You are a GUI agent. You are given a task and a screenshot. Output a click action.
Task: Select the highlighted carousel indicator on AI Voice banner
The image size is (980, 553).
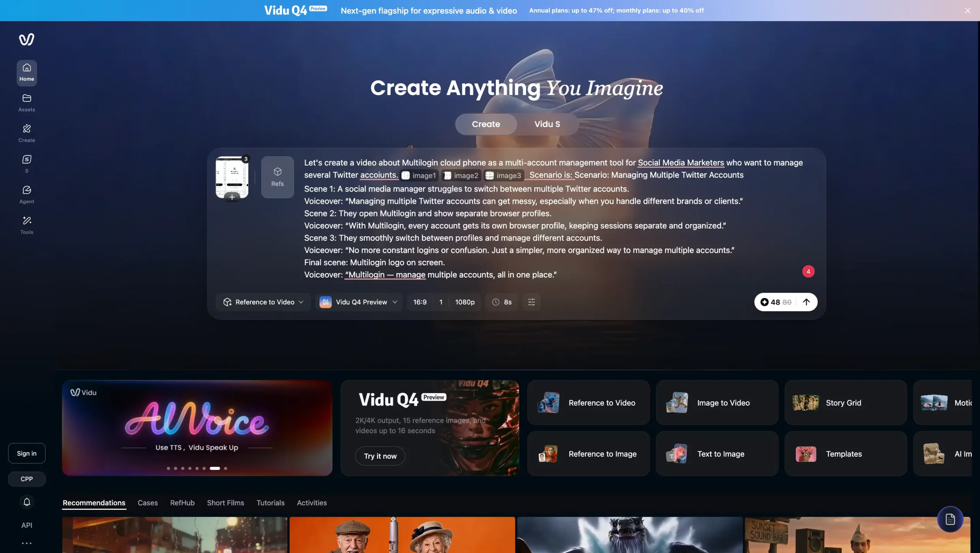click(215, 468)
